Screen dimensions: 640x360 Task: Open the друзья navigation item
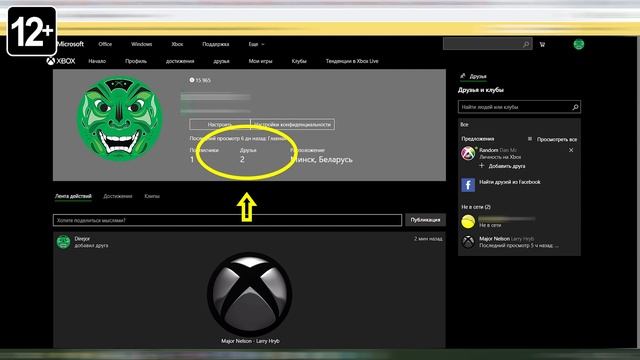pyautogui.click(x=221, y=61)
